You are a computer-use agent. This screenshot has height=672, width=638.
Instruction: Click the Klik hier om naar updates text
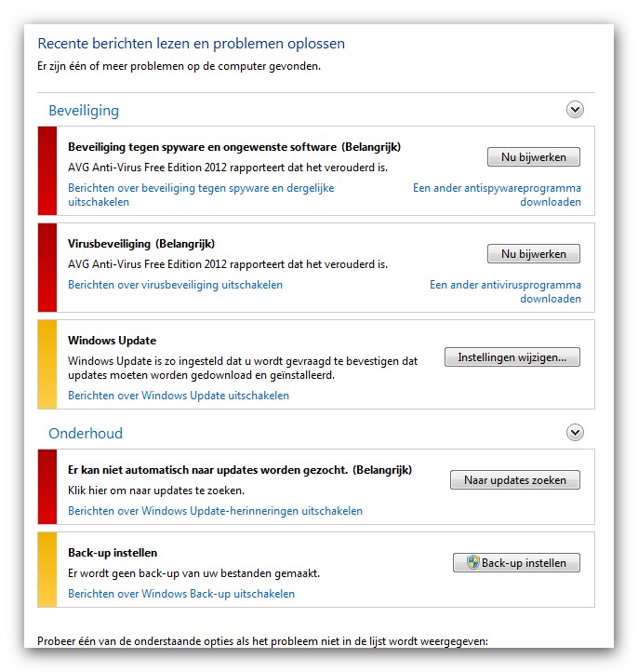point(156,491)
